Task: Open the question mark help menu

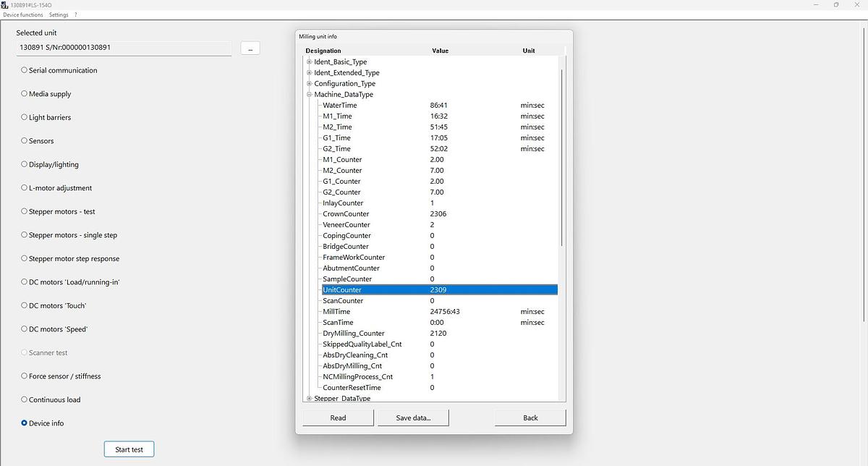Action: pyautogui.click(x=76, y=14)
